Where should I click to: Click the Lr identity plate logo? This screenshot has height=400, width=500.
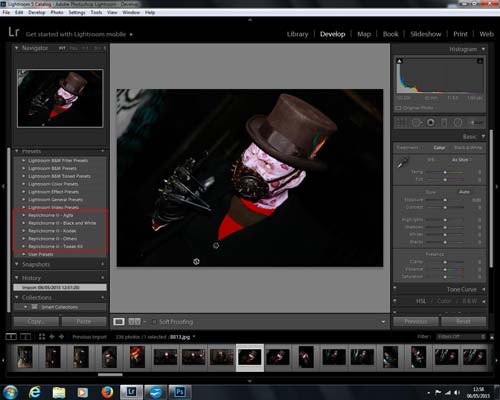pos(14,33)
